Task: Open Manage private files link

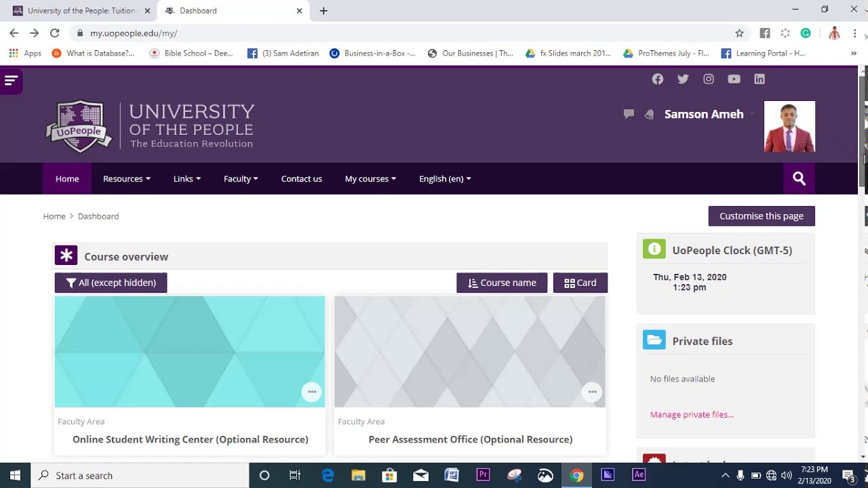Action: [x=692, y=415]
